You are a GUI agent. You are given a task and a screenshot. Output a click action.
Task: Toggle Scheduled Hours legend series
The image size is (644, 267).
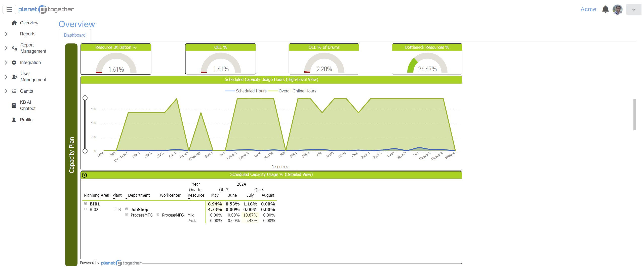[x=247, y=91]
